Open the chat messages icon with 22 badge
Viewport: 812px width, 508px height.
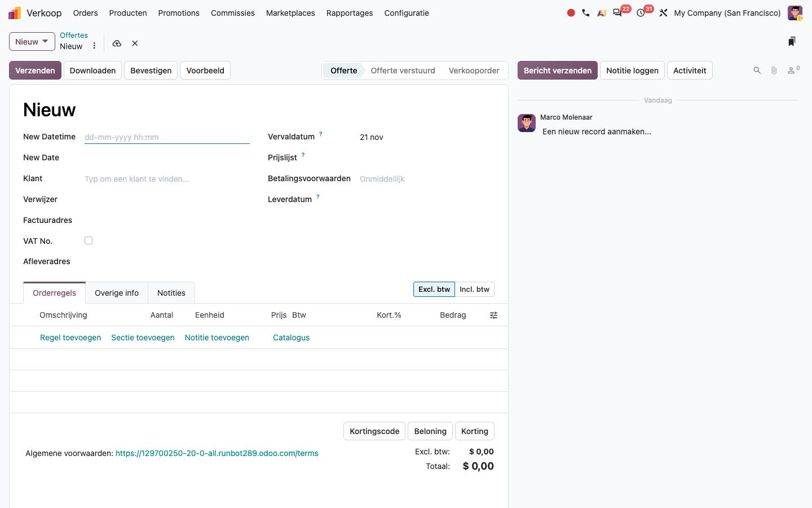[617, 13]
